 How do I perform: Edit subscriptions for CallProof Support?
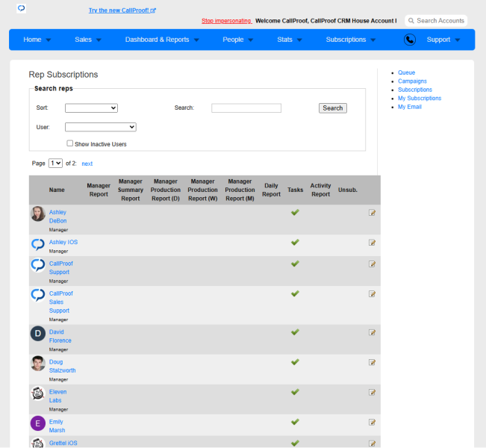(x=372, y=264)
